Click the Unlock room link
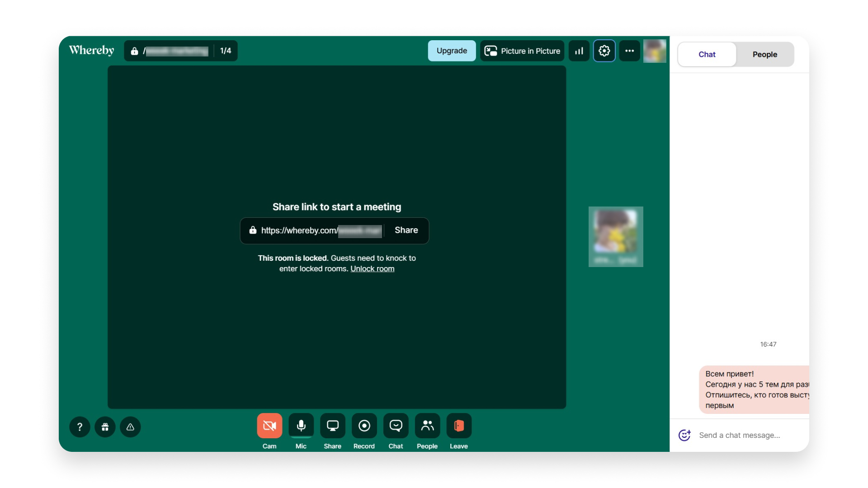The height and width of the screenshot is (488, 868). coord(372,268)
